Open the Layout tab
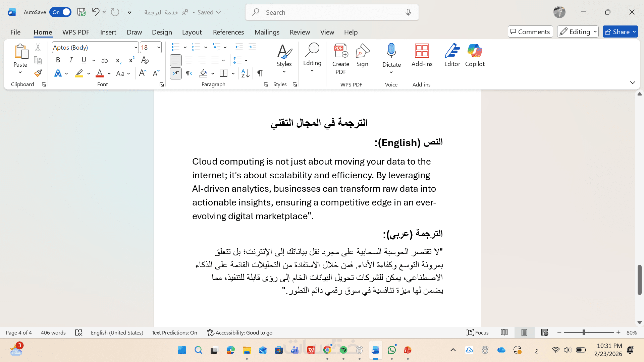 pyautogui.click(x=192, y=32)
